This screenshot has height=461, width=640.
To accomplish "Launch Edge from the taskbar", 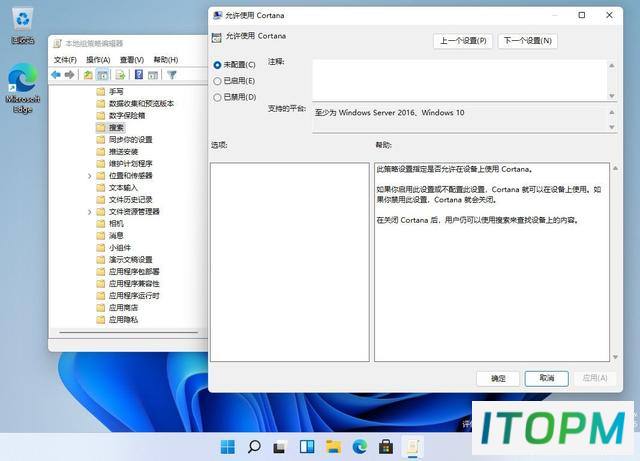I will tap(360, 446).
